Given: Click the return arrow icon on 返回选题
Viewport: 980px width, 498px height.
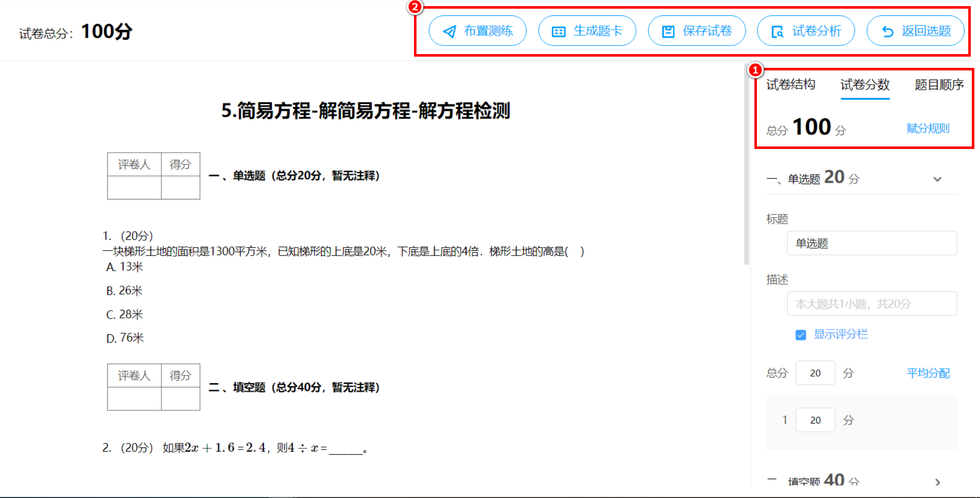Looking at the screenshot, I should [887, 32].
